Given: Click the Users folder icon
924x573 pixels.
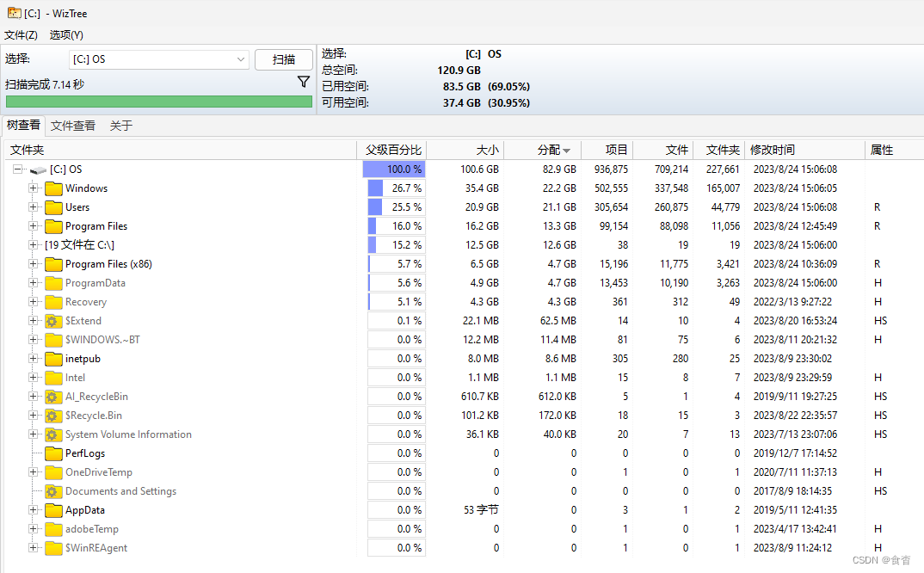Looking at the screenshot, I should 53,207.
